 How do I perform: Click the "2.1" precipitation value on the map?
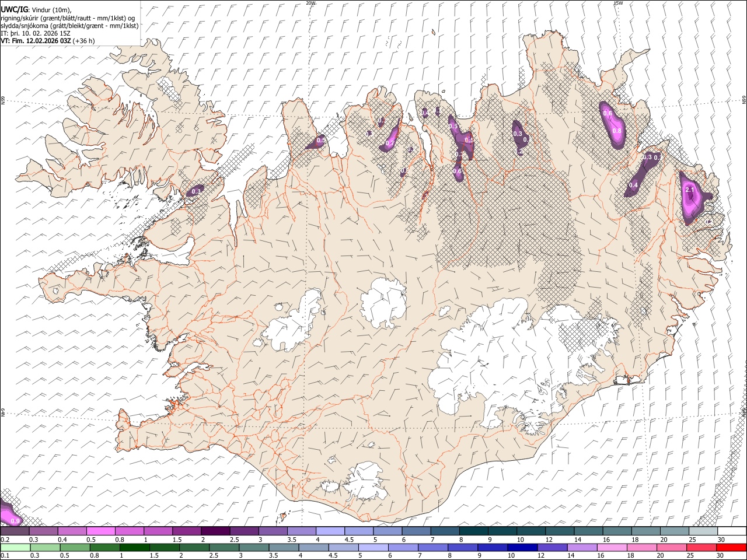[x=690, y=190]
